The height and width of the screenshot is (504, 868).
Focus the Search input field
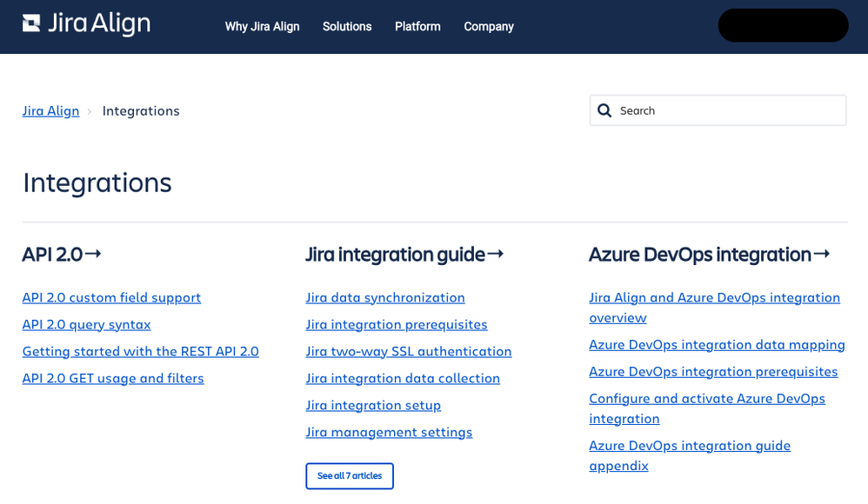pyautogui.click(x=718, y=110)
